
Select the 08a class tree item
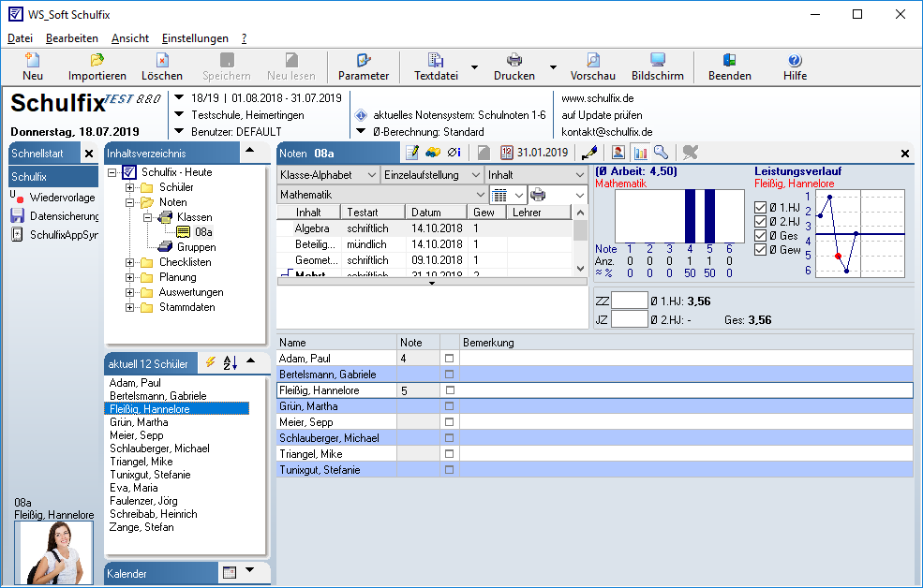point(203,232)
